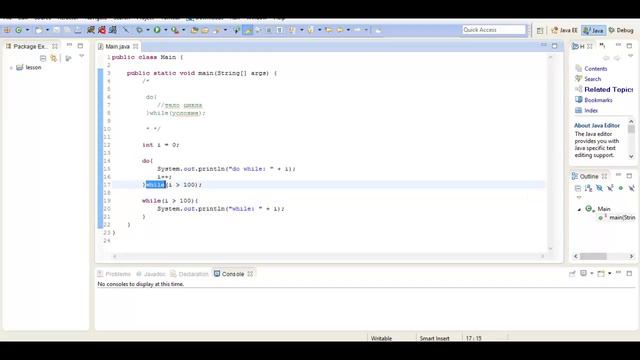Click the Print toolbar icon
This screenshot has height=360, width=640.
tap(78, 30)
